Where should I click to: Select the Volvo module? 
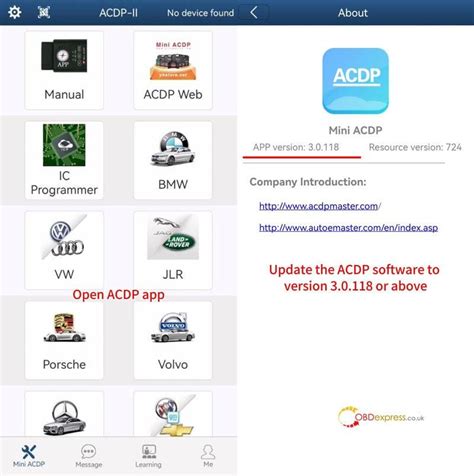[173, 340]
